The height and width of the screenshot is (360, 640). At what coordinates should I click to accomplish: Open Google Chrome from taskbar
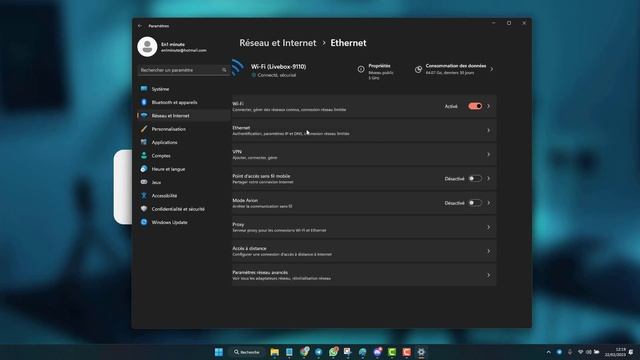pos(304,352)
